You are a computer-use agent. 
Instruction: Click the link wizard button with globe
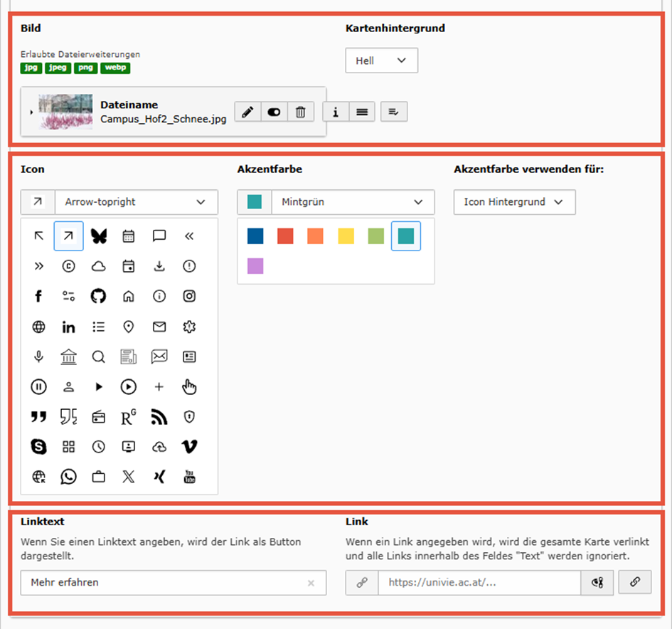pos(597,582)
